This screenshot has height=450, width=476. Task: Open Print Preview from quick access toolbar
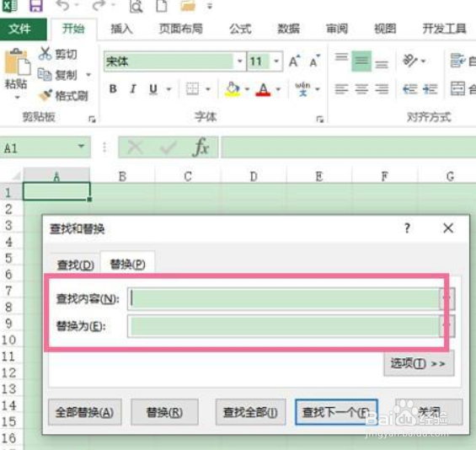tap(136, 6)
